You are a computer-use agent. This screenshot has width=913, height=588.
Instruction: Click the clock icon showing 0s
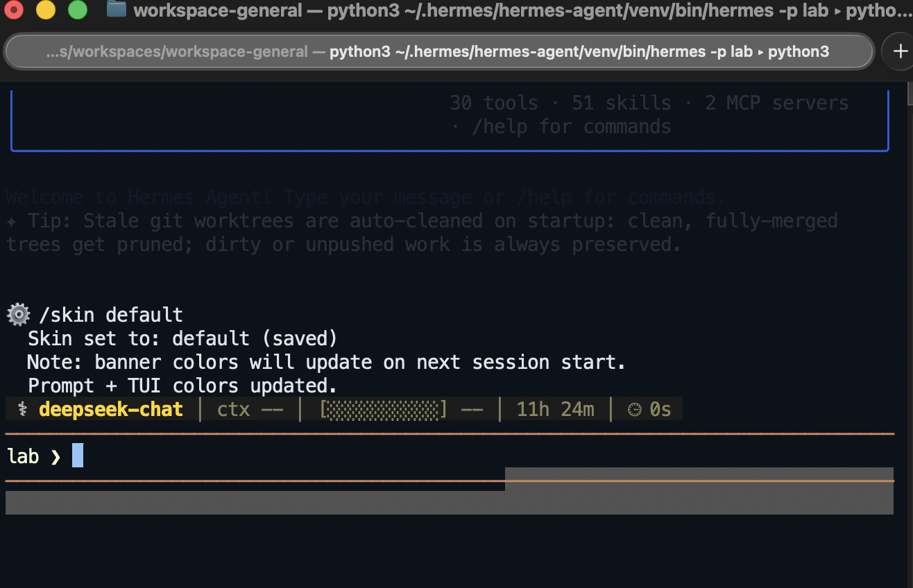[x=634, y=410]
